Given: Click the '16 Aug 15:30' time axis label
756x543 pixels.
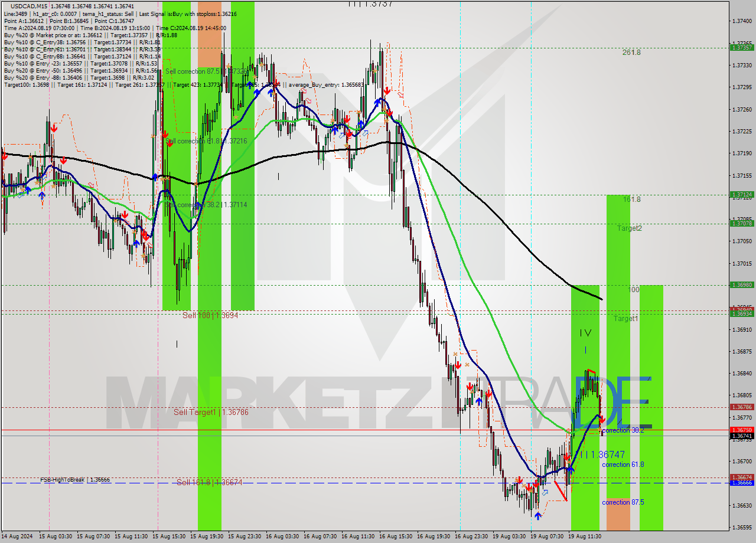Looking at the screenshot, I should [396, 537].
